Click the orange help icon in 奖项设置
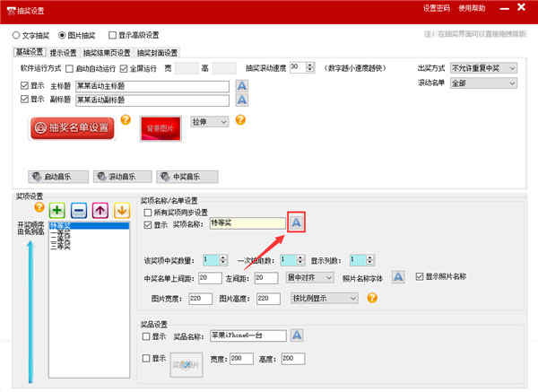The width and height of the screenshot is (538, 392). pos(39,207)
